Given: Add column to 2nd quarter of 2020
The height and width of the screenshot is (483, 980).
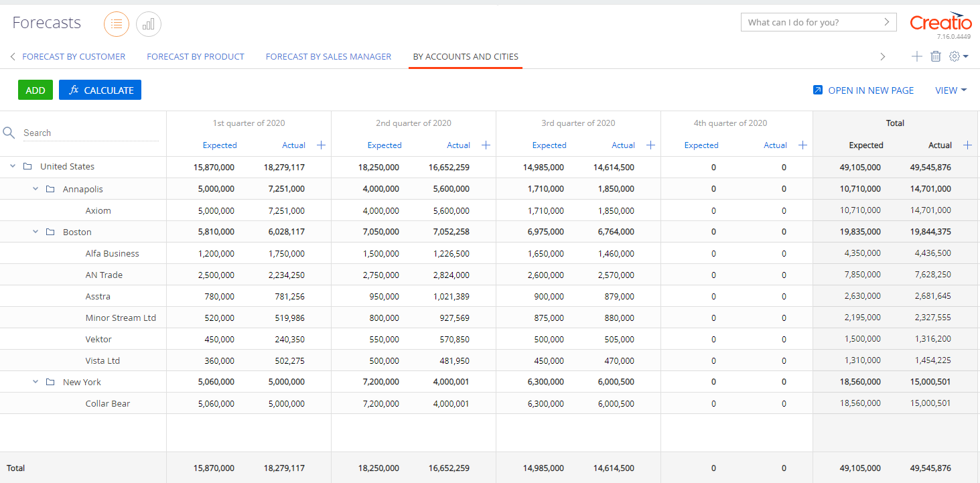Looking at the screenshot, I should pos(486,145).
